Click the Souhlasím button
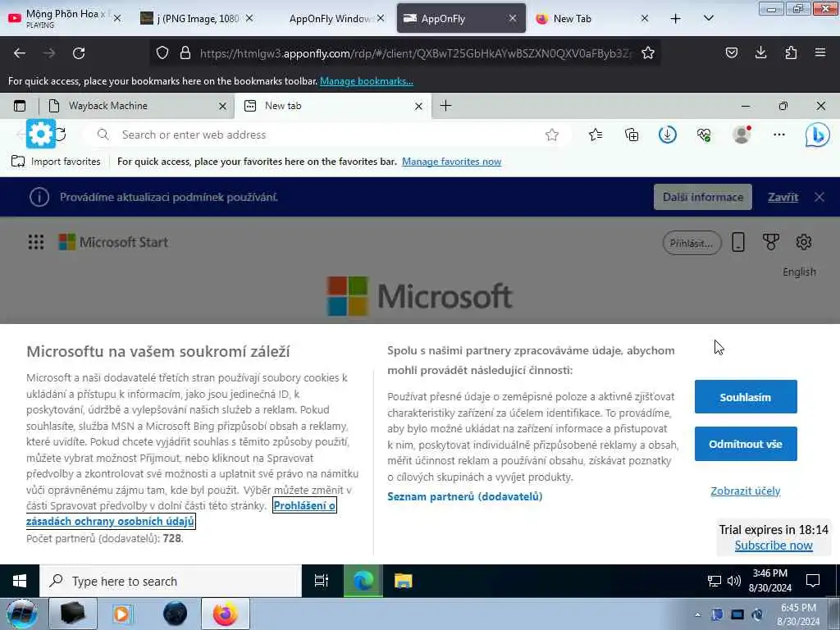 tap(746, 397)
